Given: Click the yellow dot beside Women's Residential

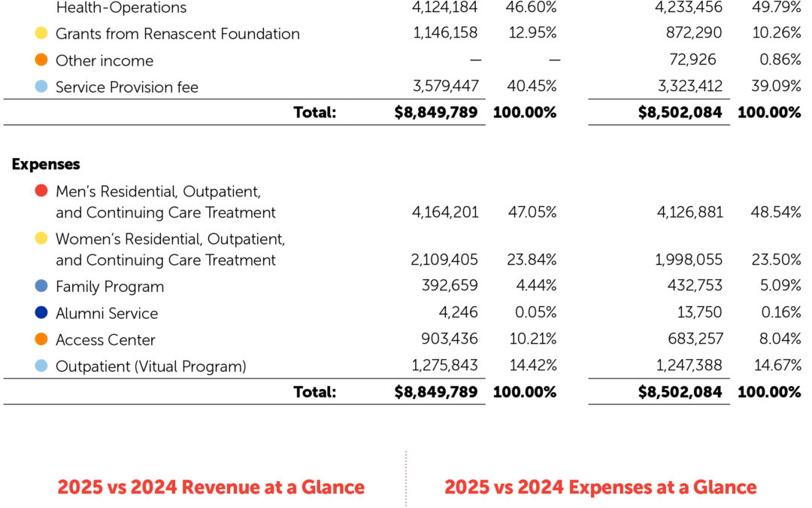Looking at the screenshot, I should pos(42,239).
